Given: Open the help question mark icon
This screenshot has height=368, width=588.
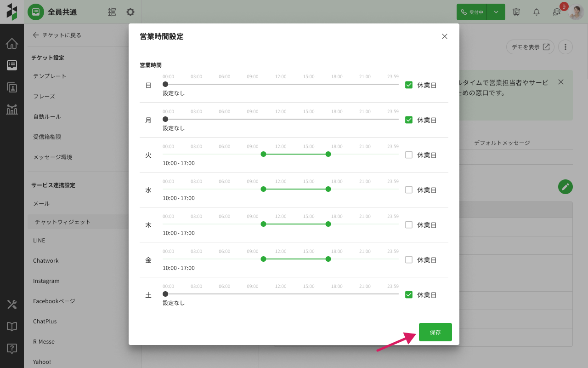Looking at the screenshot, I should tap(12, 349).
